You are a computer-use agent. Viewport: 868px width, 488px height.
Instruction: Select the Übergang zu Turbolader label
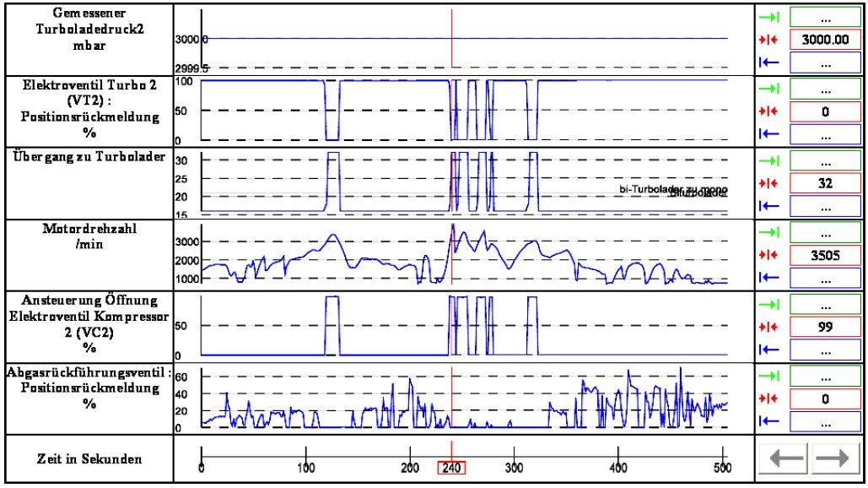click(x=89, y=157)
